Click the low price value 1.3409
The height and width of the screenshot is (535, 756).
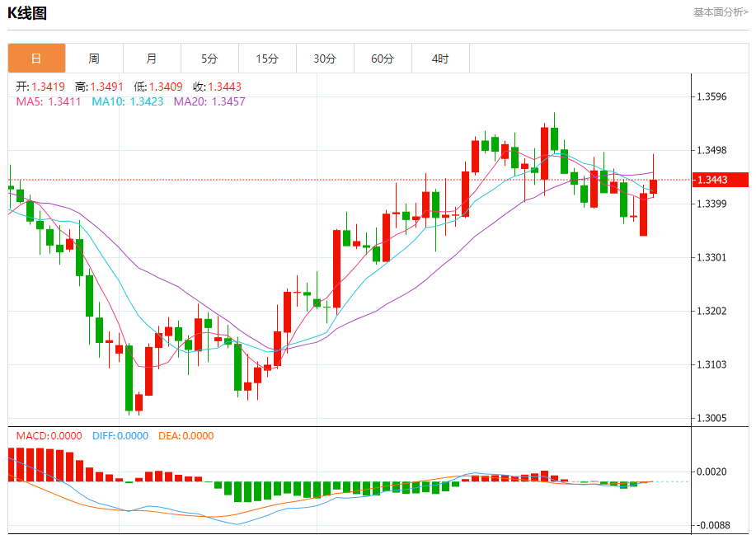(166, 87)
